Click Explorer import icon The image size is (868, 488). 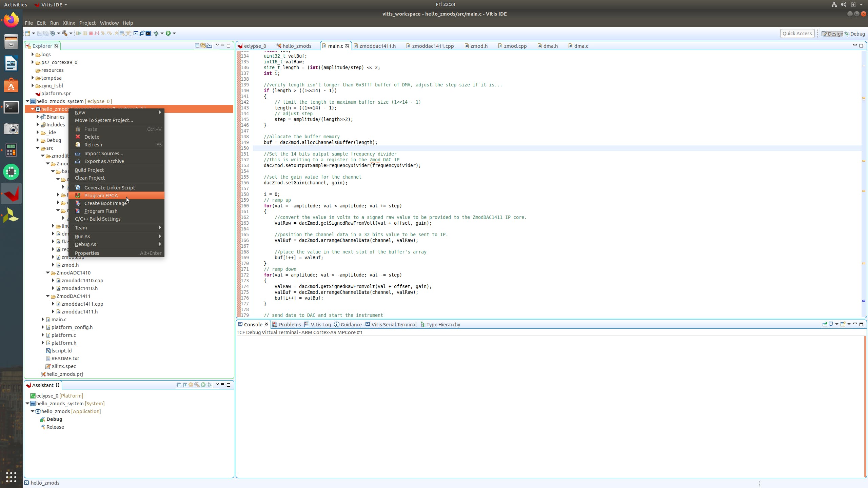[x=209, y=45]
